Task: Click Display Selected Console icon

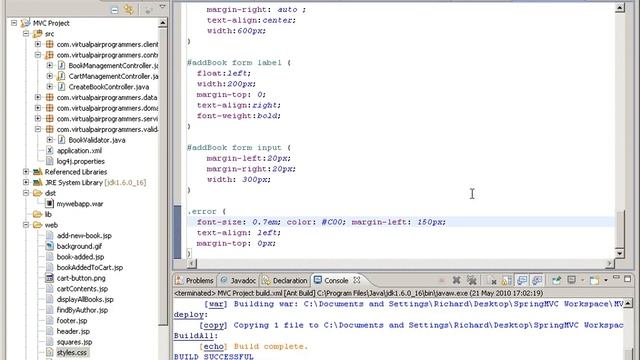Action: pos(572,280)
